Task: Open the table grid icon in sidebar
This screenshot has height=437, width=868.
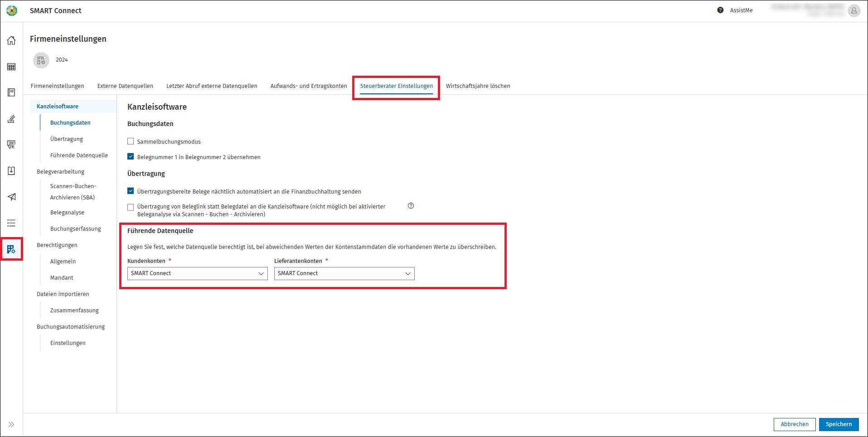Action: (x=11, y=67)
